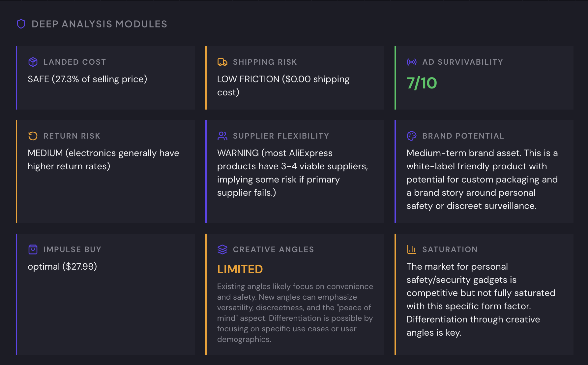
Task: Open the Saturation module card
Action: click(x=483, y=295)
